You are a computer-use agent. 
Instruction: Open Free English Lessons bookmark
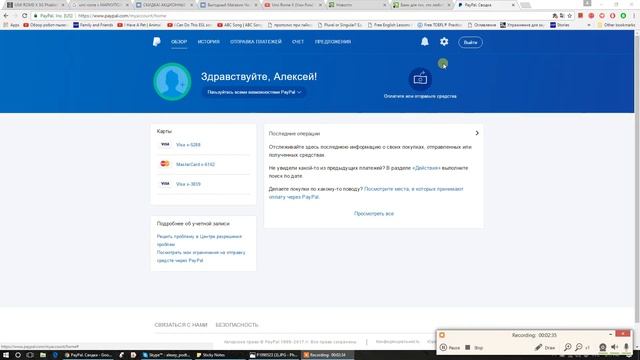(x=389, y=25)
